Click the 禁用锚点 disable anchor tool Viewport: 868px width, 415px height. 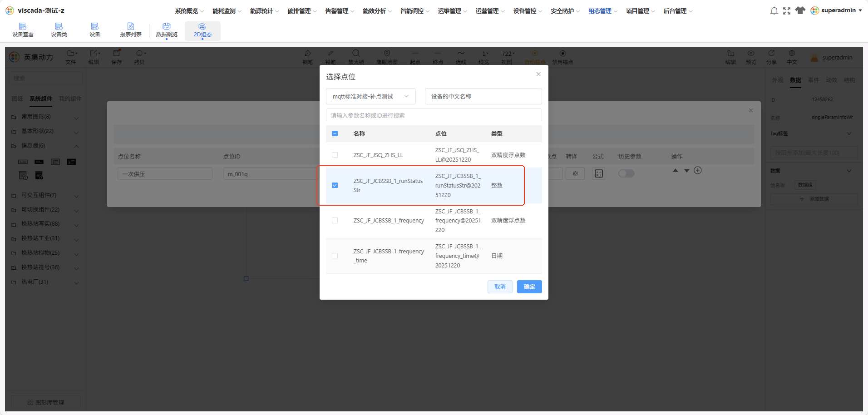562,57
